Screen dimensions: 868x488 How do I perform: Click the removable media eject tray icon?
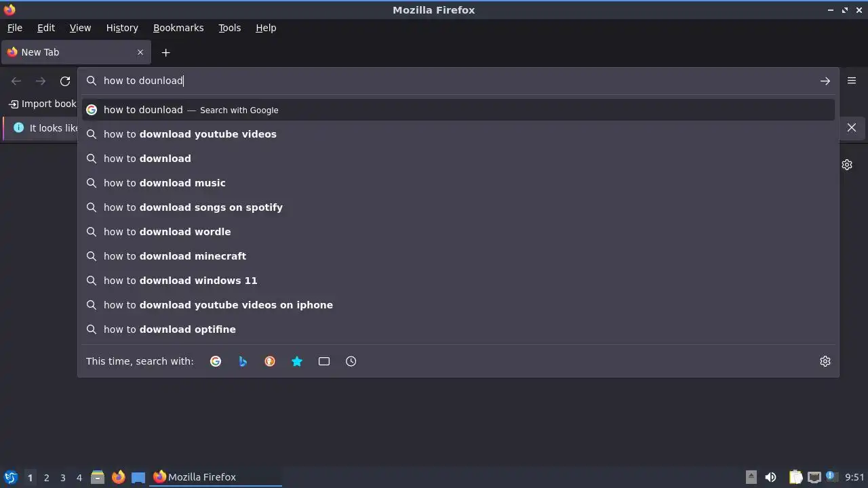tap(751, 477)
